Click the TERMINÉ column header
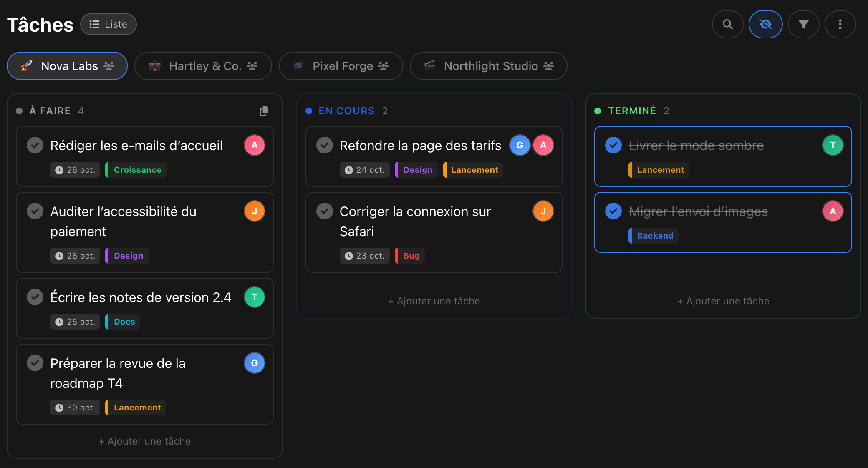 pos(632,111)
